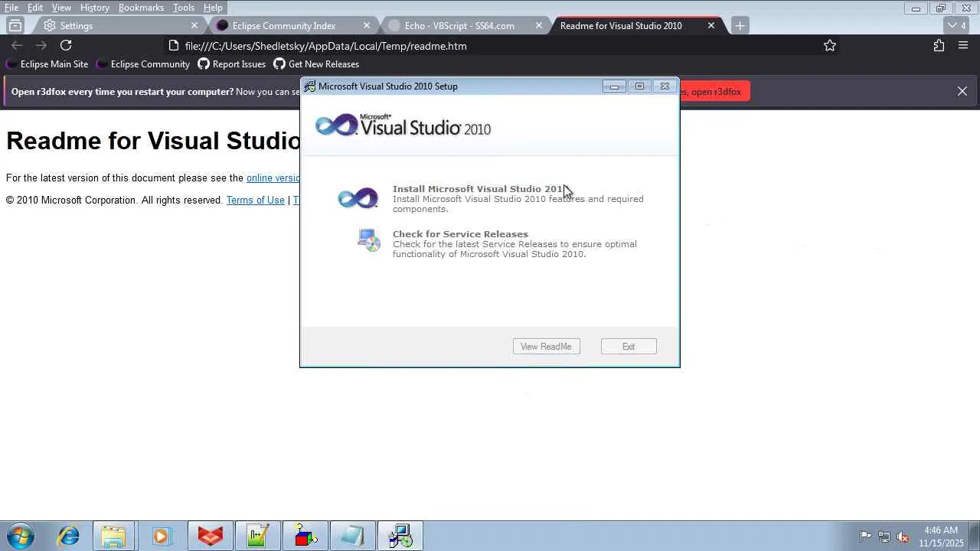
Task: Bookmark this page with the star
Action: pos(830,46)
